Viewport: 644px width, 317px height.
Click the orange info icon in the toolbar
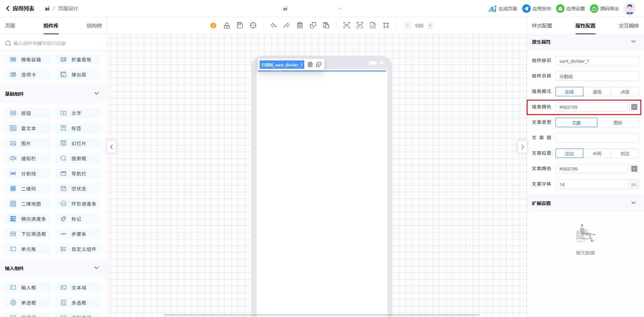(213, 25)
